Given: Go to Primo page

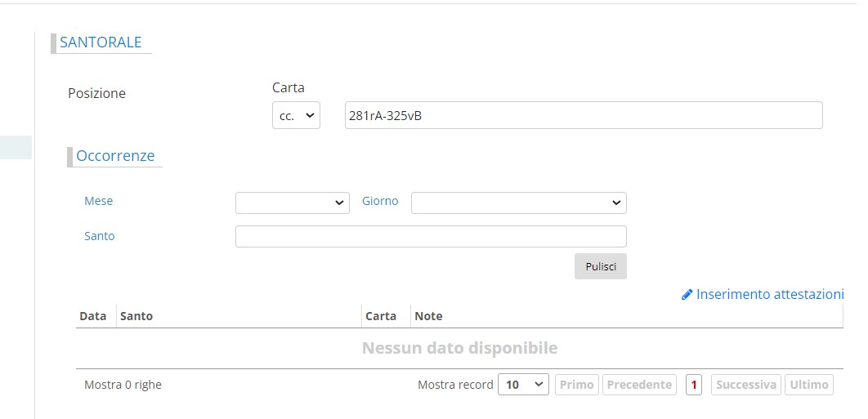Looking at the screenshot, I should 577,385.
